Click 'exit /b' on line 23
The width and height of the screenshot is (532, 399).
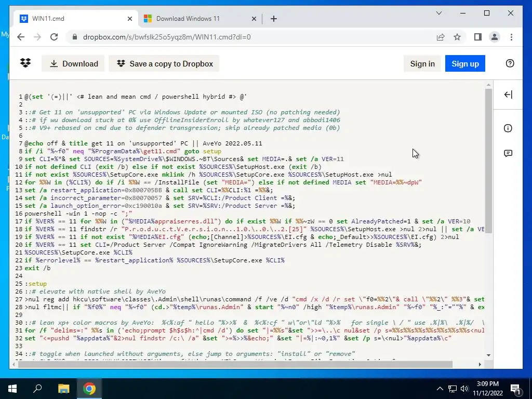point(37,268)
